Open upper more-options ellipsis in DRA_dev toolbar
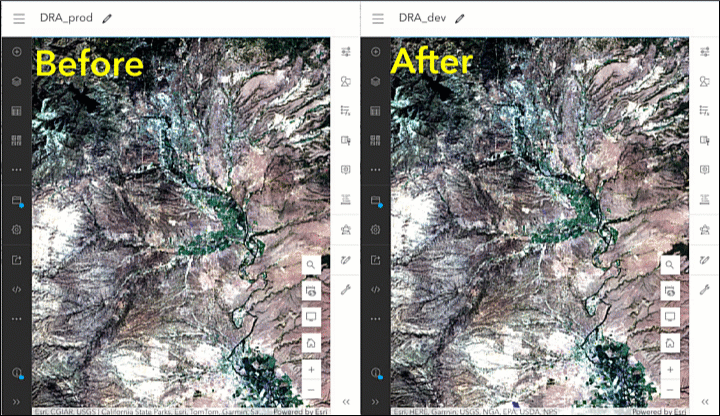Viewport: 720px width, 416px height. [376, 169]
